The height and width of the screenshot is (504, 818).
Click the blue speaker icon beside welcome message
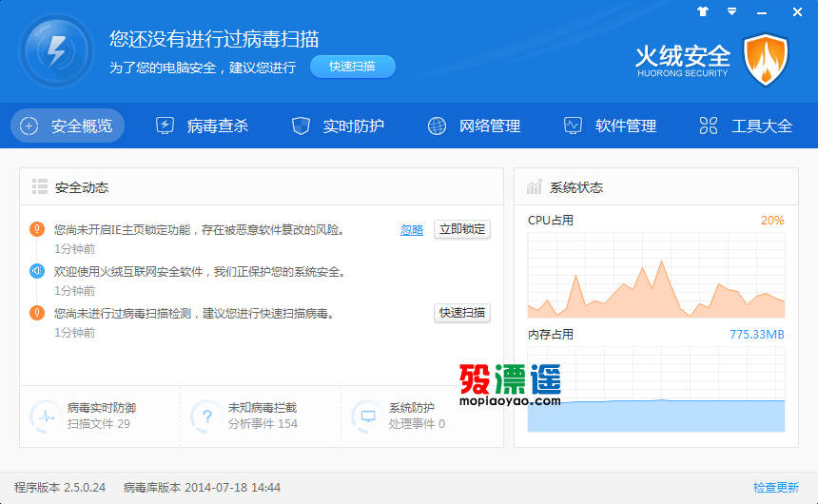point(37,271)
